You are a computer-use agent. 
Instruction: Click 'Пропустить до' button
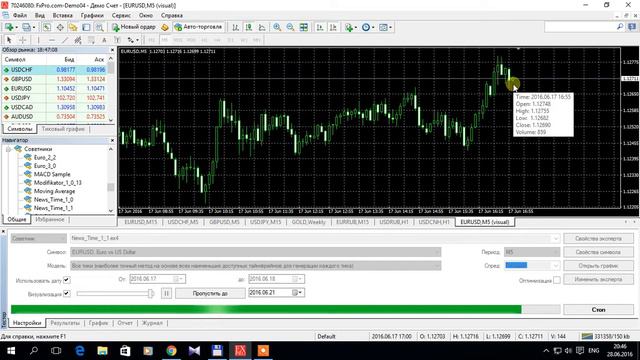point(210,293)
